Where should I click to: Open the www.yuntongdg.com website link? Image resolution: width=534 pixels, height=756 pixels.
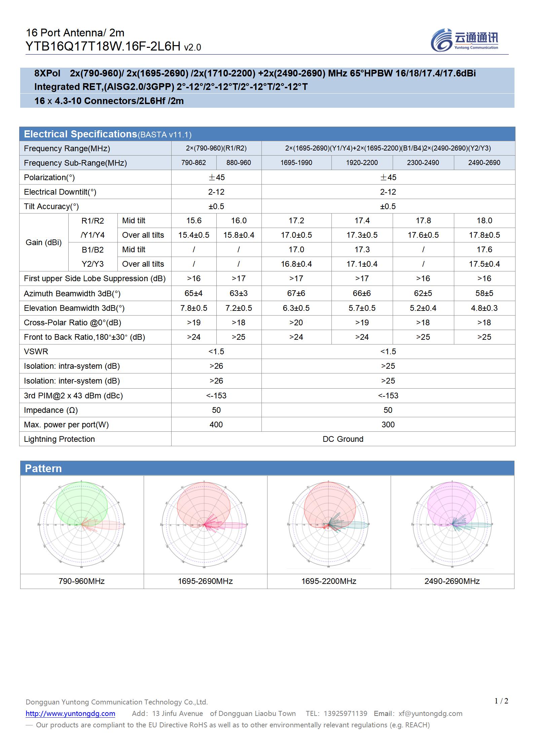(70, 713)
